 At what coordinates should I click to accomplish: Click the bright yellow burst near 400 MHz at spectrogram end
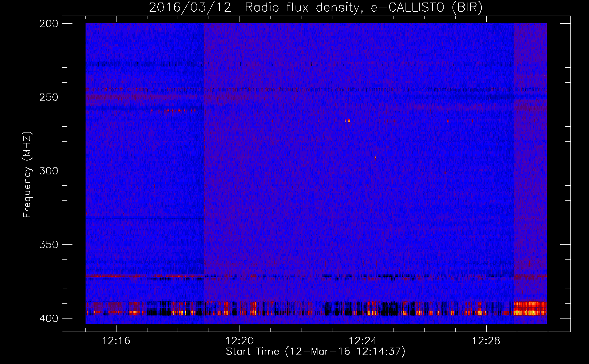530,308
